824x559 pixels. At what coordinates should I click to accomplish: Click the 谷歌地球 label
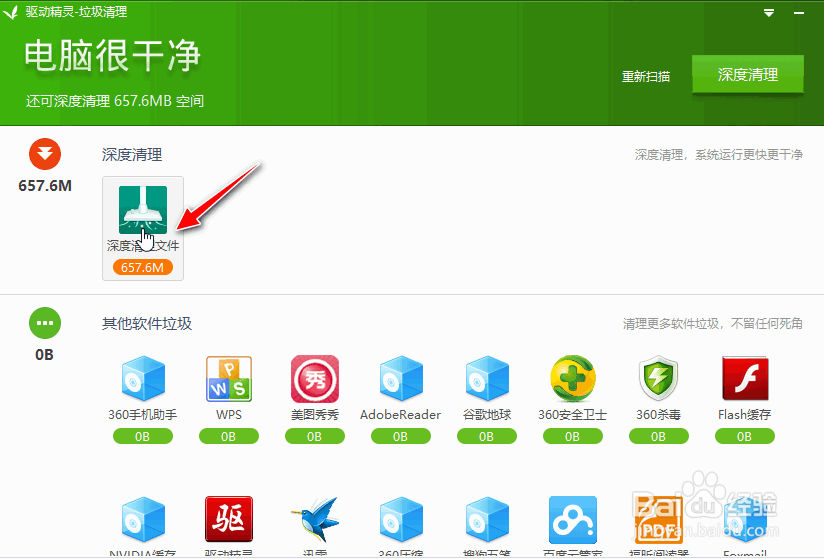[487, 415]
